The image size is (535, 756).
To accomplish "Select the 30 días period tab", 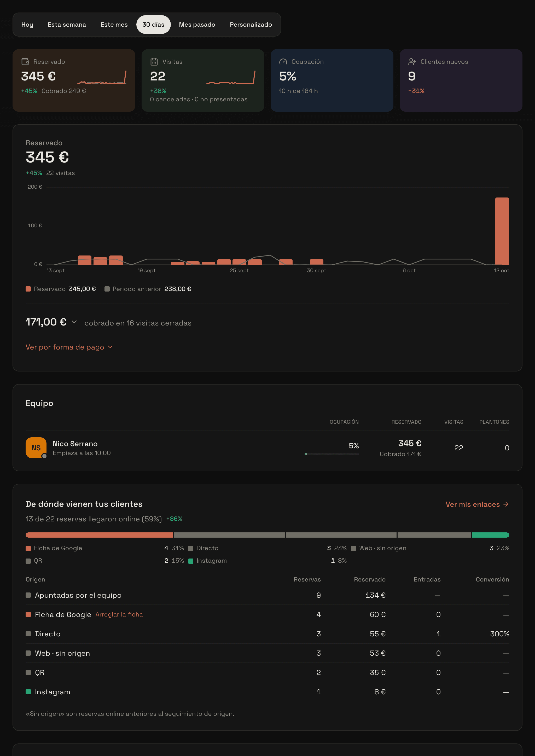I will pos(153,25).
